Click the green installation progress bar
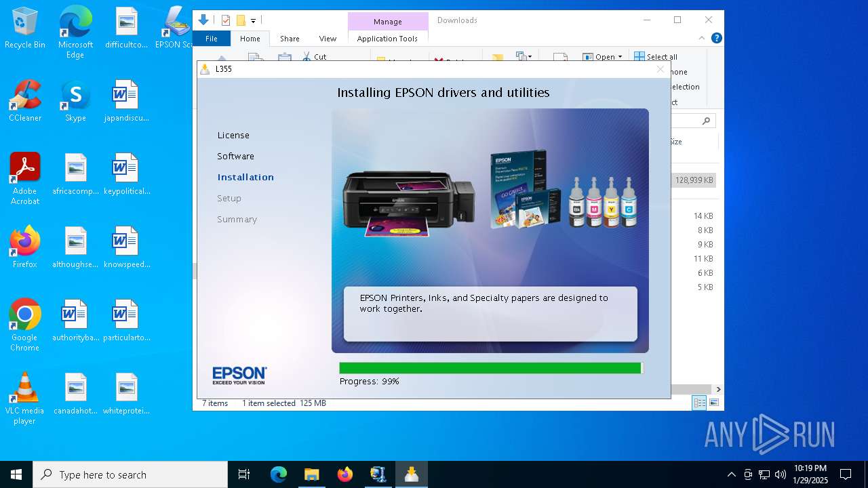Screen dimensions: 868x488 491,368
